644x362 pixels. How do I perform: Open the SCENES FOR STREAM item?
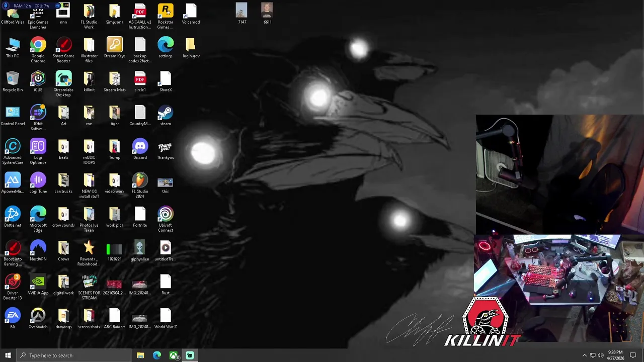point(89,287)
